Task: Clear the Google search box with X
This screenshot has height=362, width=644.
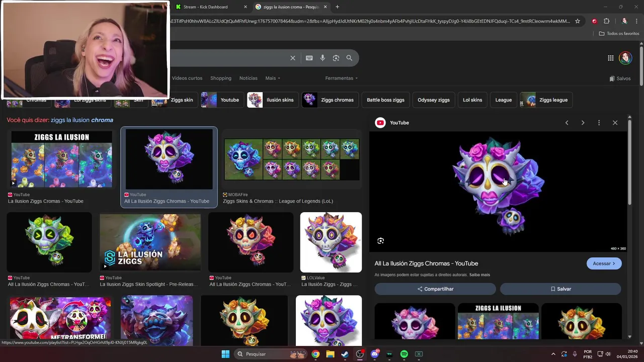Action: (x=293, y=58)
